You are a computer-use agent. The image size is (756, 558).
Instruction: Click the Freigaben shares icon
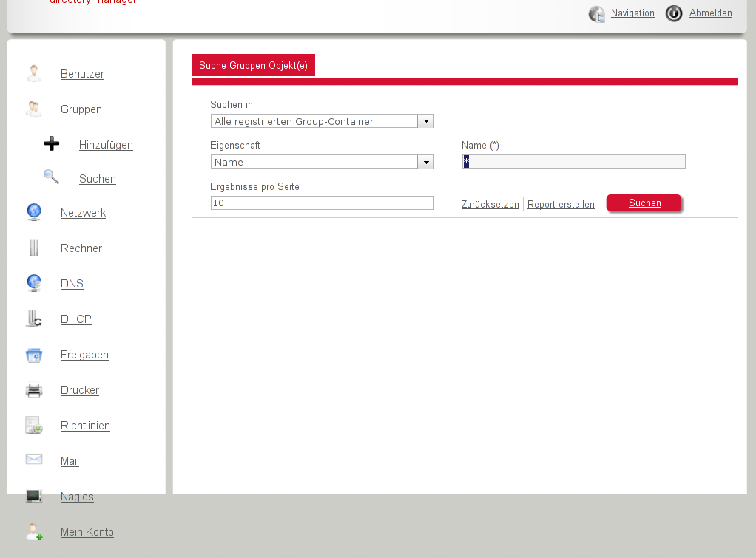[x=34, y=355]
